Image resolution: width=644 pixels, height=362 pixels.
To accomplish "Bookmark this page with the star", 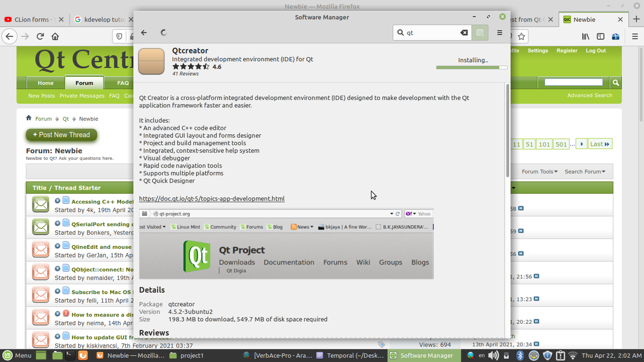I will 522,36.
